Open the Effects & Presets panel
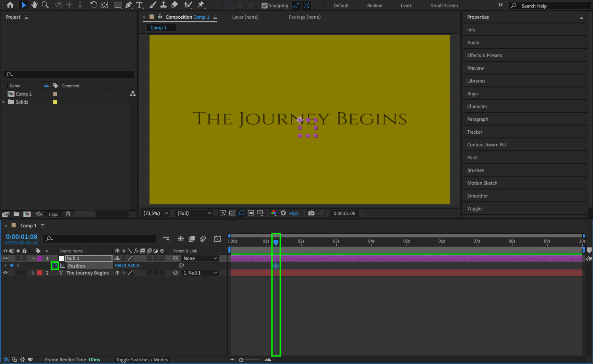The width and height of the screenshot is (593, 364). click(484, 55)
